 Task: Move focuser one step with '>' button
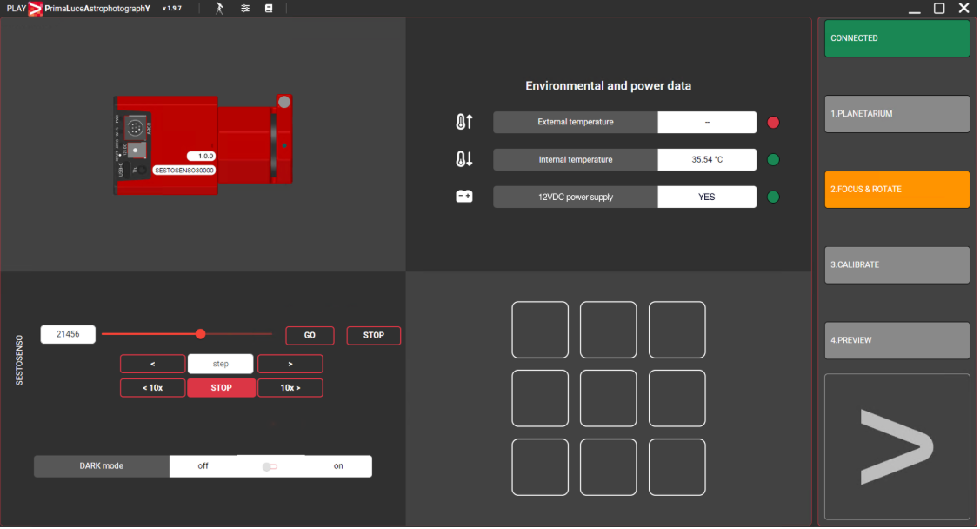click(x=290, y=364)
